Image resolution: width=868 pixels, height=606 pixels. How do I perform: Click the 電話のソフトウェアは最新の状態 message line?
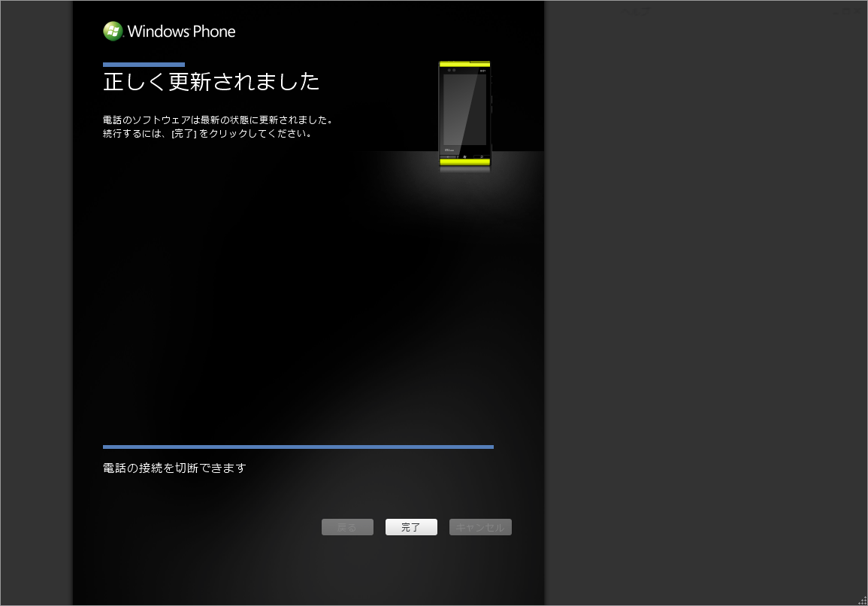[217, 120]
